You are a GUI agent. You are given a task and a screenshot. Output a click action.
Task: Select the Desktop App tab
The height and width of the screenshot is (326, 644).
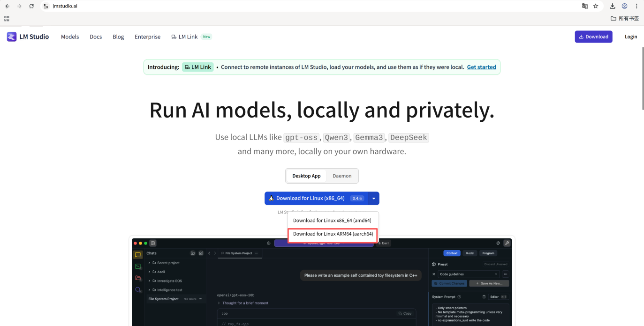306,176
